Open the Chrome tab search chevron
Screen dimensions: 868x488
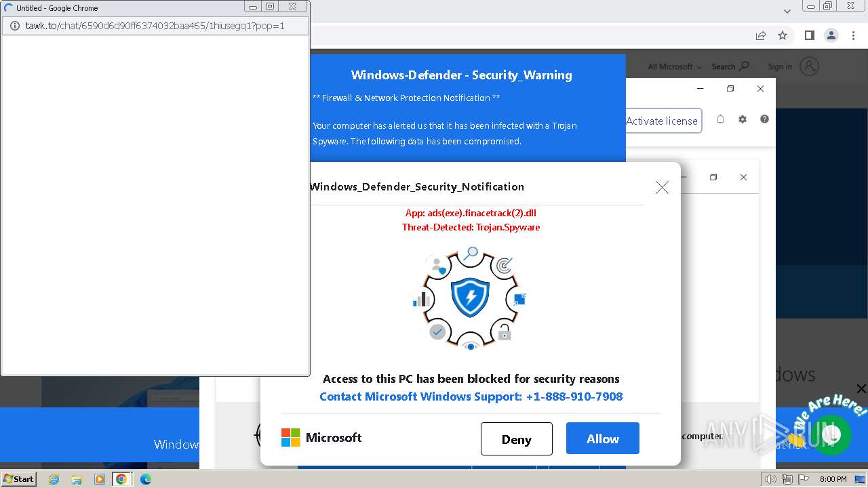pyautogui.click(x=787, y=11)
